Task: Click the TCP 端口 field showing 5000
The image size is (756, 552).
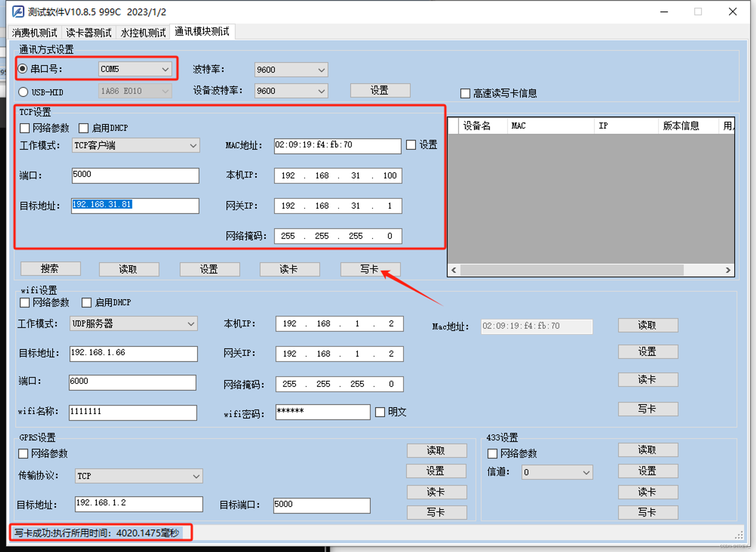Action: (x=135, y=176)
